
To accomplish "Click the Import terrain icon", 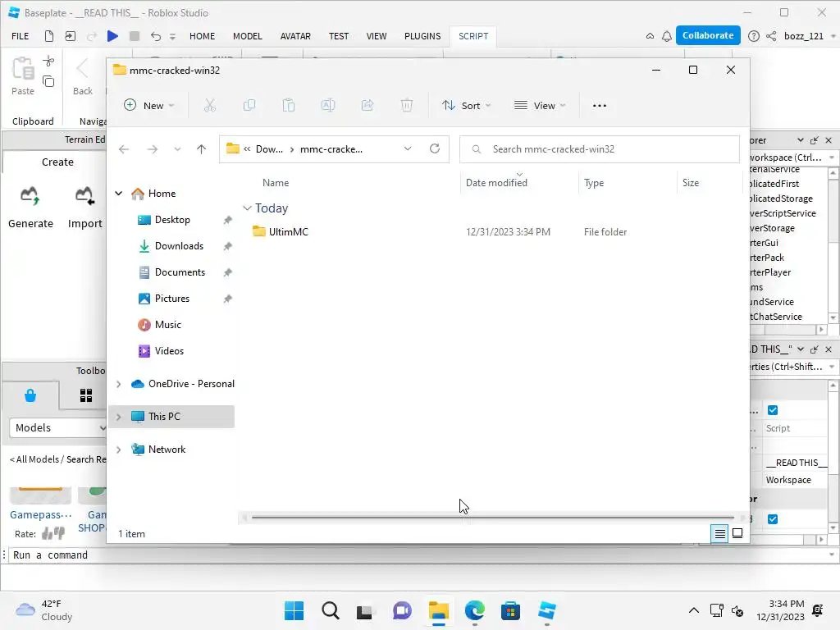I will (x=84, y=196).
